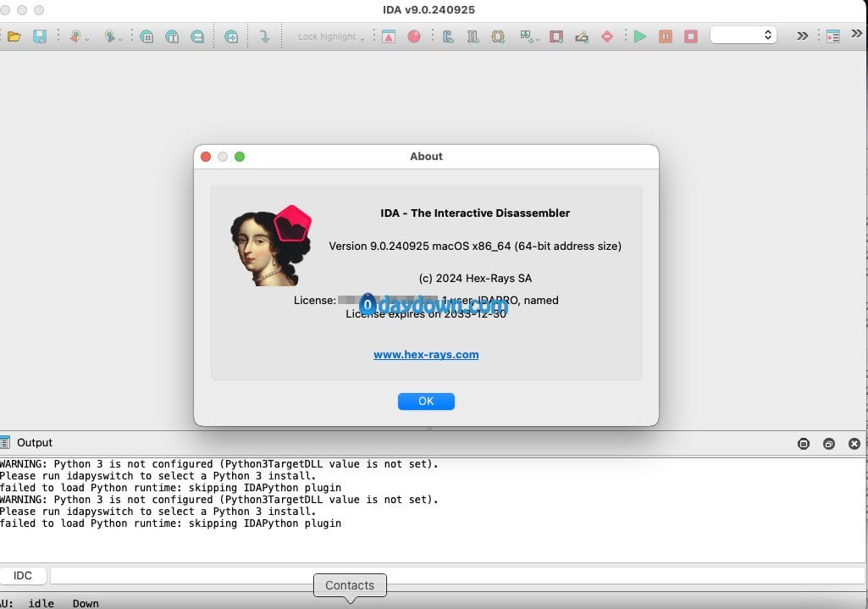Screen dimensions: 868x609
Task: Save the database with the floppy icon
Action: pyautogui.click(x=39, y=36)
